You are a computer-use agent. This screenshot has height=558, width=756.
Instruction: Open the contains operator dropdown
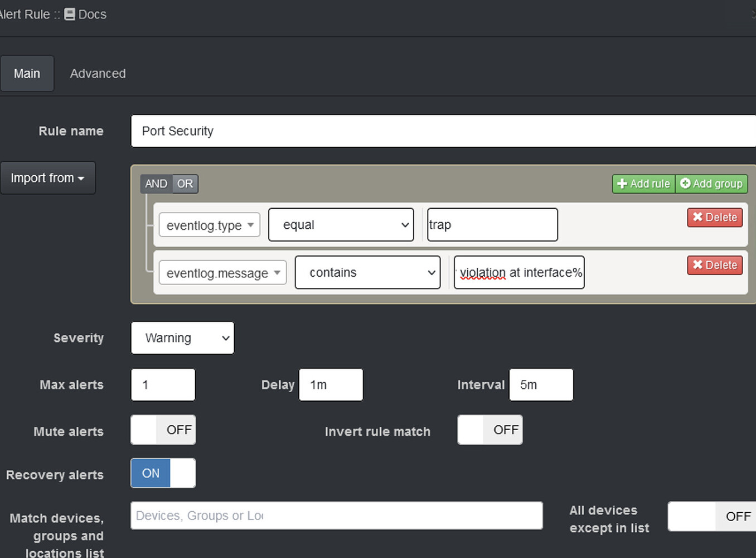point(367,272)
